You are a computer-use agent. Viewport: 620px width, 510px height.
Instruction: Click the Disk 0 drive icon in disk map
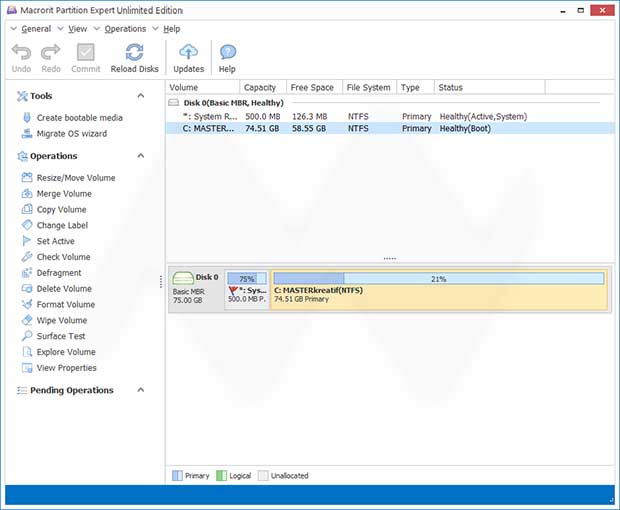coord(183,278)
